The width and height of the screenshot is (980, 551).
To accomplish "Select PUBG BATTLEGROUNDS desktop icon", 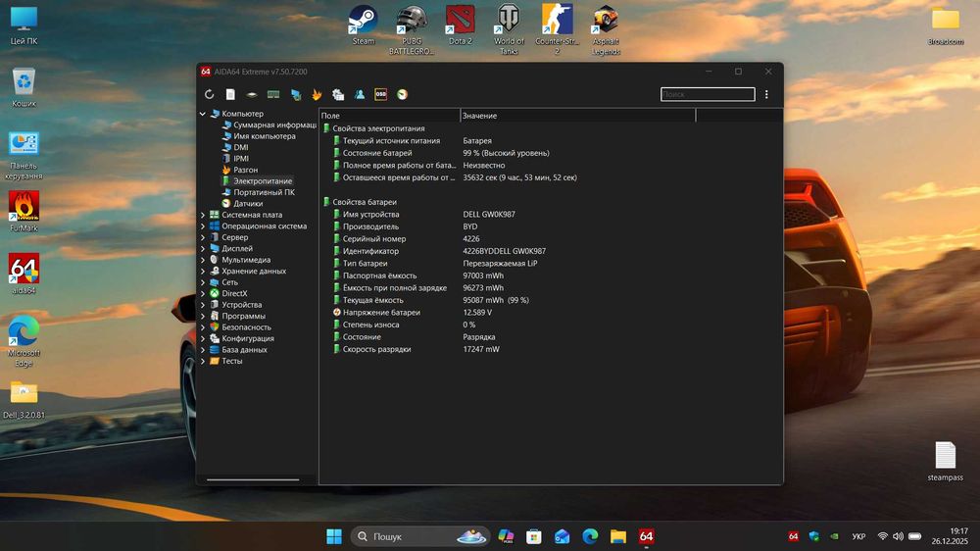I will [412, 30].
